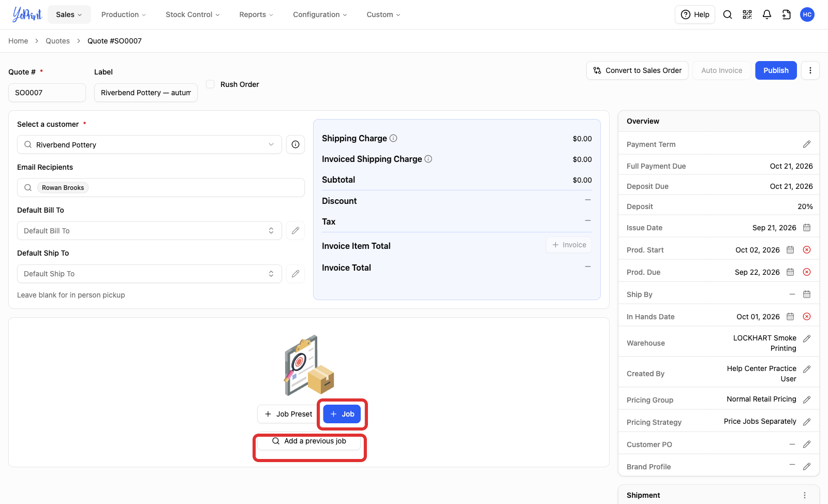Go to Quotes breadcrumb link
The width and height of the screenshot is (828, 504).
click(57, 41)
